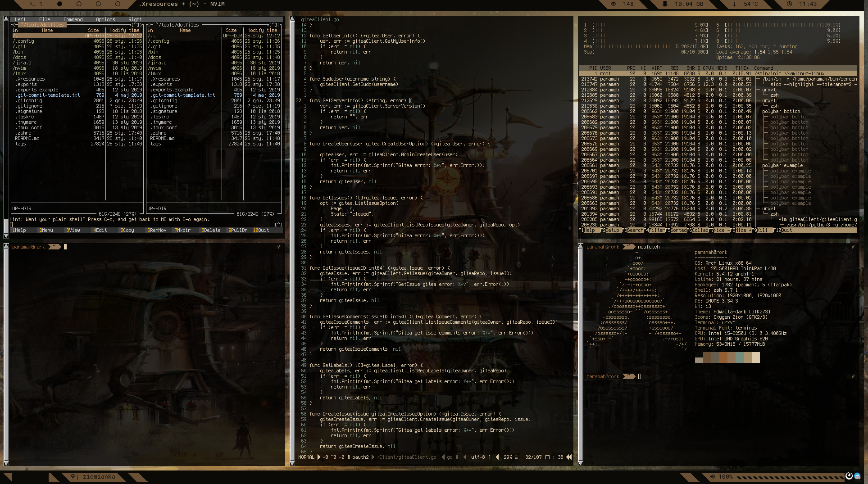Click the memory usage chip icon

click(664, 4)
